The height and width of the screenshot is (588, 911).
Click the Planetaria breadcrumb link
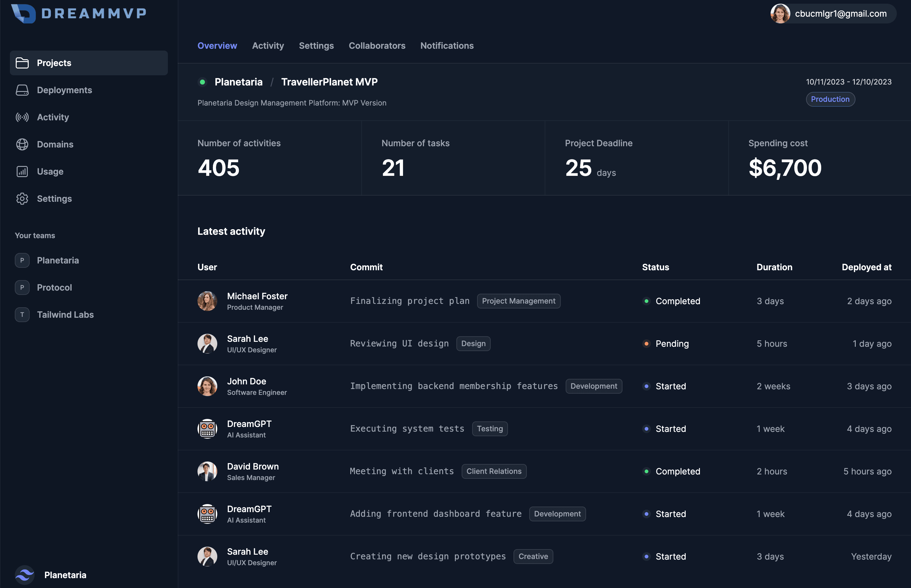pyautogui.click(x=238, y=82)
